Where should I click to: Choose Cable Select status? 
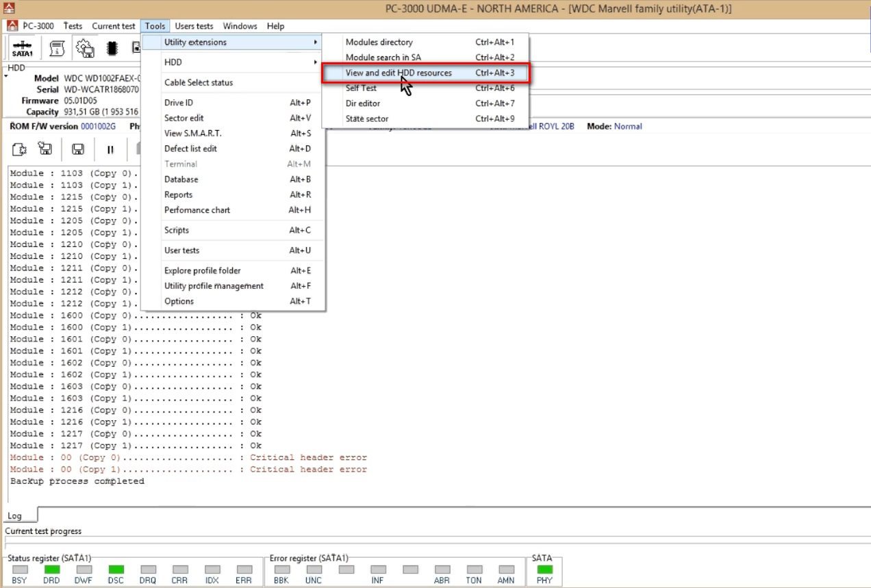click(232, 83)
